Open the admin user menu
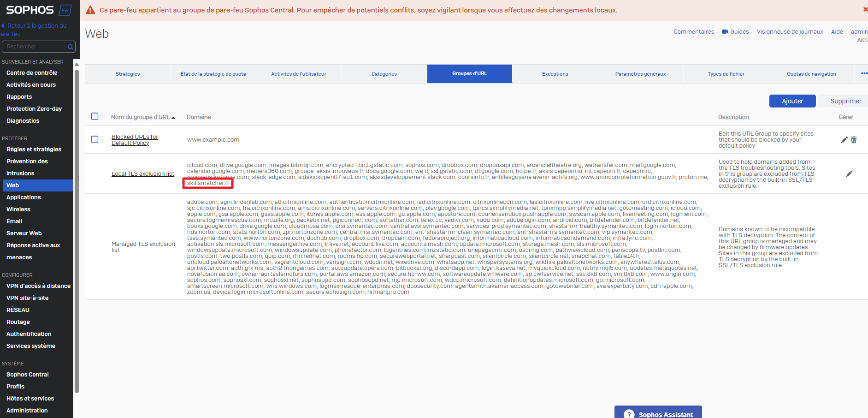 [x=859, y=32]
